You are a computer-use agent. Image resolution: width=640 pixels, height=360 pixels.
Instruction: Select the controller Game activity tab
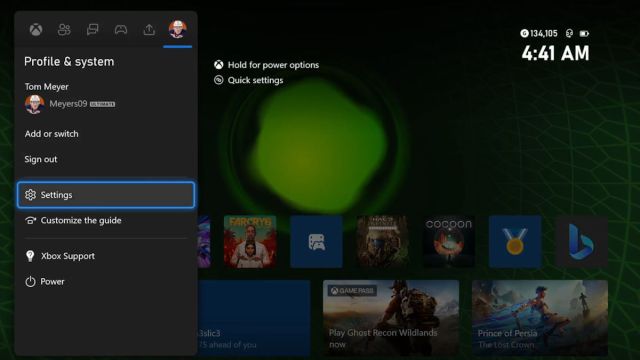(121, 30)
